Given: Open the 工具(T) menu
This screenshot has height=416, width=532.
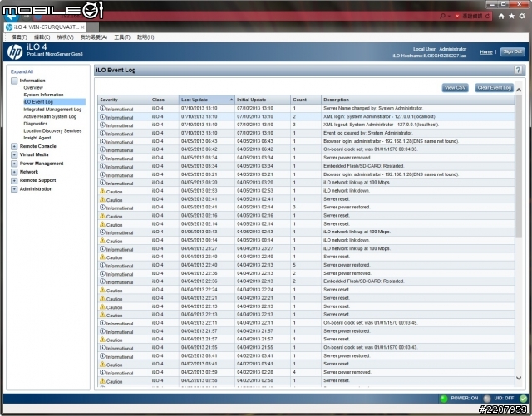Looking at the screenshot, I should (122, 37).
